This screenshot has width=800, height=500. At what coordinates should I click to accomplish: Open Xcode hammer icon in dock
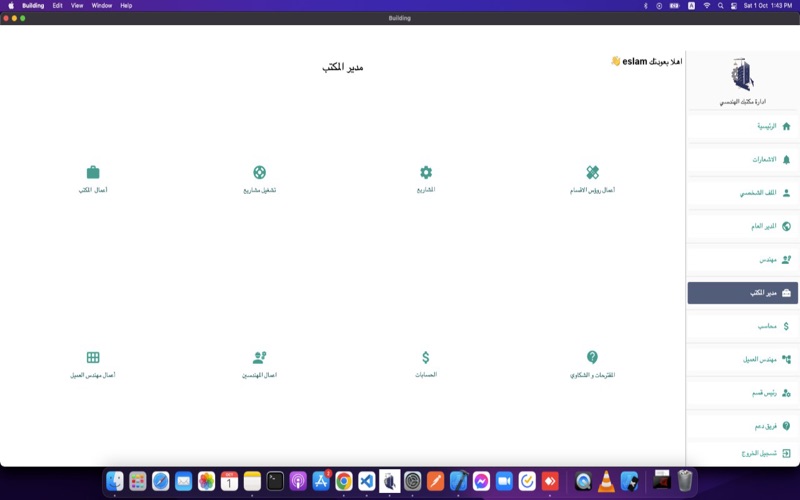pyautogui.click(x=459, y=481)
